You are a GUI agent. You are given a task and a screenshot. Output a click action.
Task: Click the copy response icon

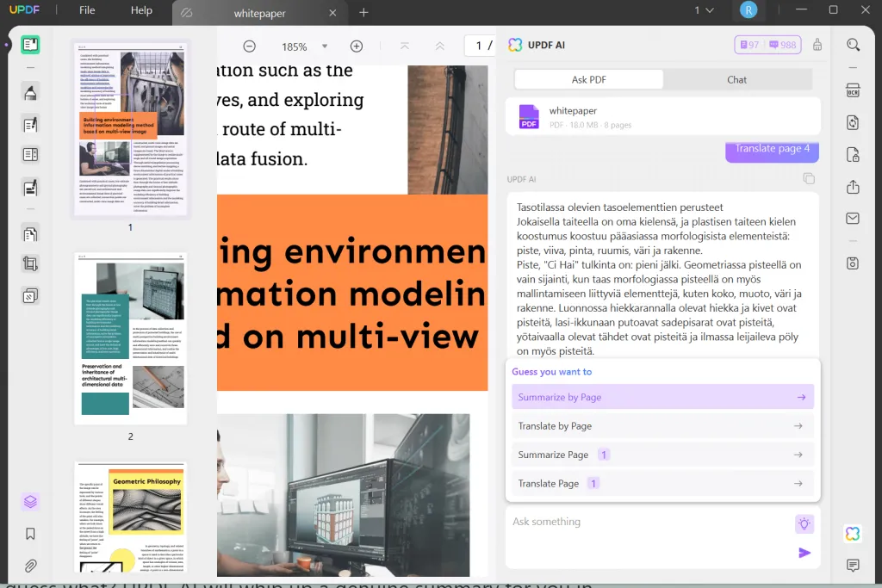(x=808, y=179)
